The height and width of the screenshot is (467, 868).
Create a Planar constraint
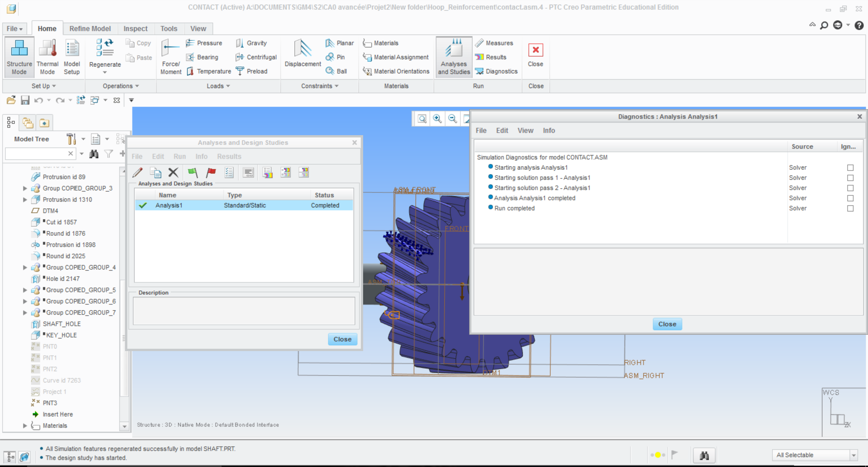click(339, 43)
